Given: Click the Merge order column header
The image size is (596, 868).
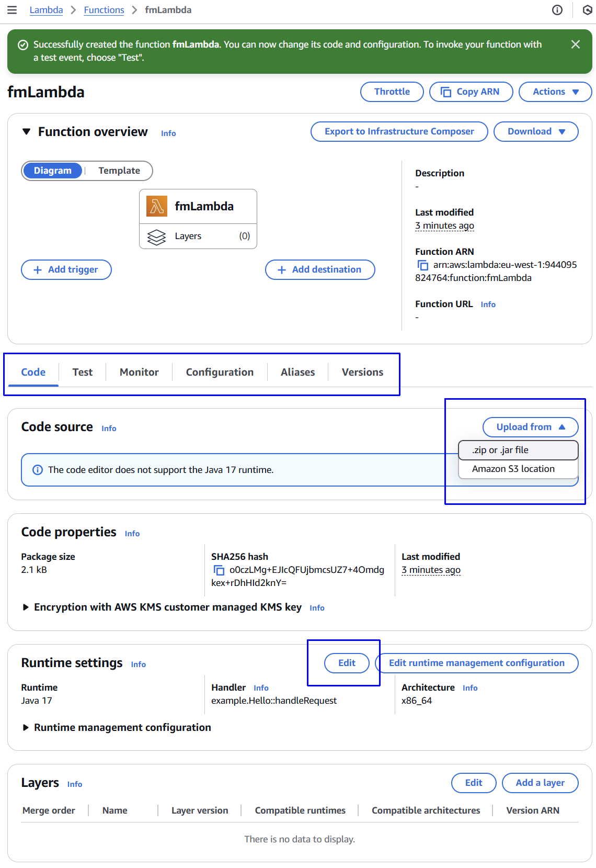Looking at the screenshot, I should tap(49, 810).
